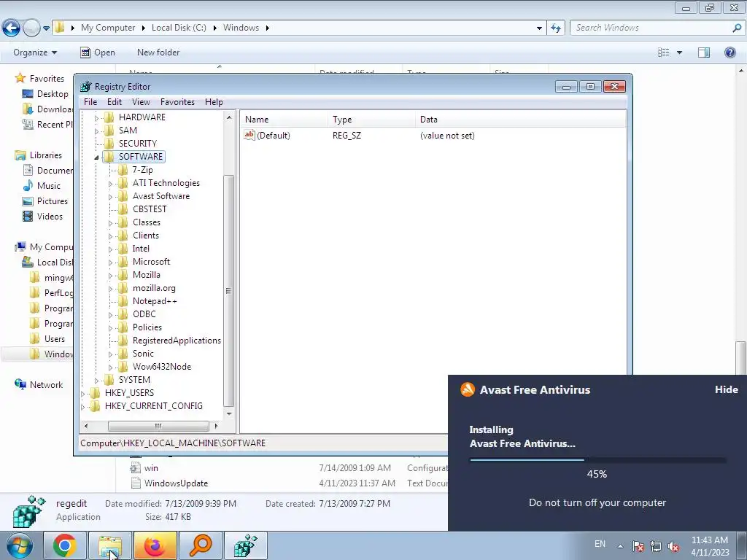Click the Search Windows input field
The height and width of the screenshot is (560, 747).
coord(650,28)
